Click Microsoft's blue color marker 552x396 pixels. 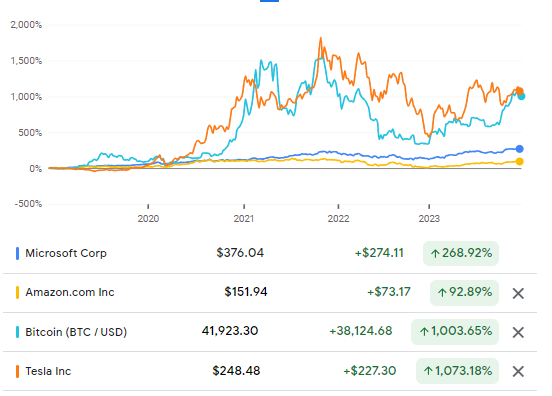pyautogui.click(x=17, y=253)
